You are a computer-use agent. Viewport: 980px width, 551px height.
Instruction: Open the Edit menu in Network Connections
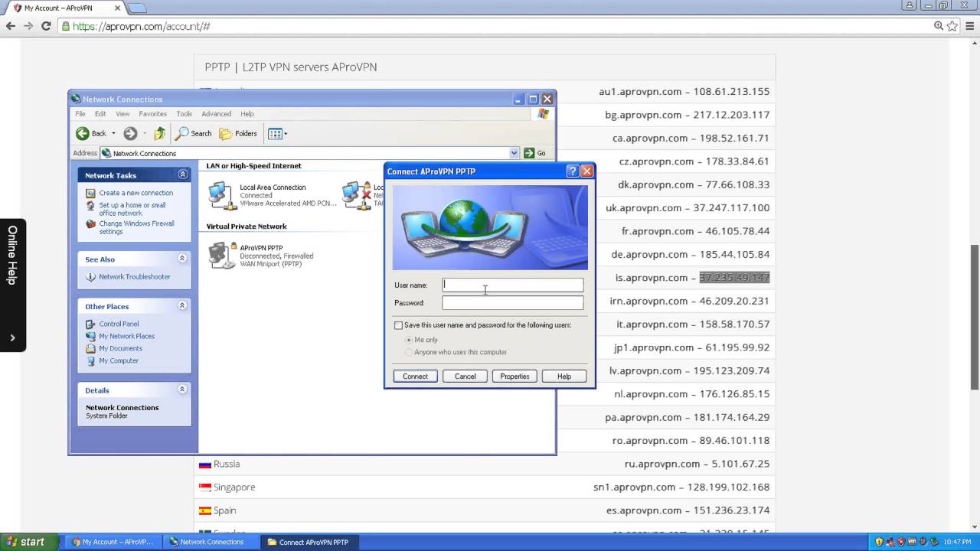100,114
